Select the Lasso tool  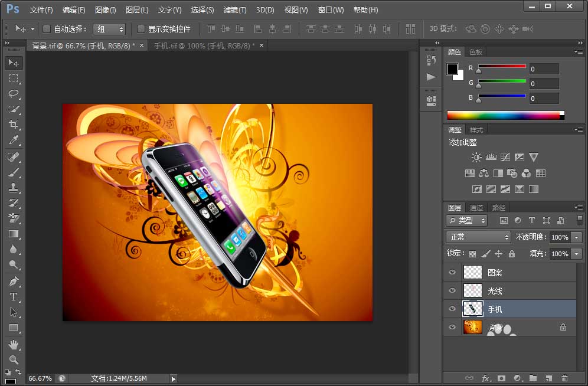coord(14,93)
